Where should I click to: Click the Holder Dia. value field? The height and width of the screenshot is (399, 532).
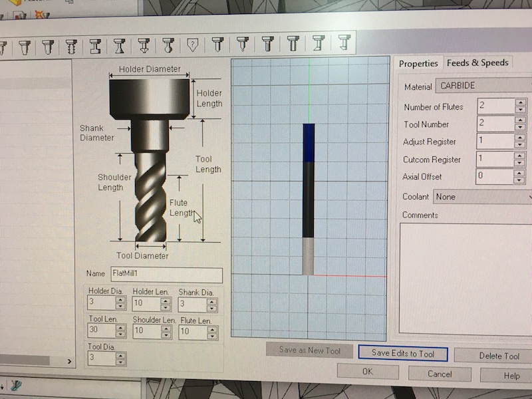101,303
